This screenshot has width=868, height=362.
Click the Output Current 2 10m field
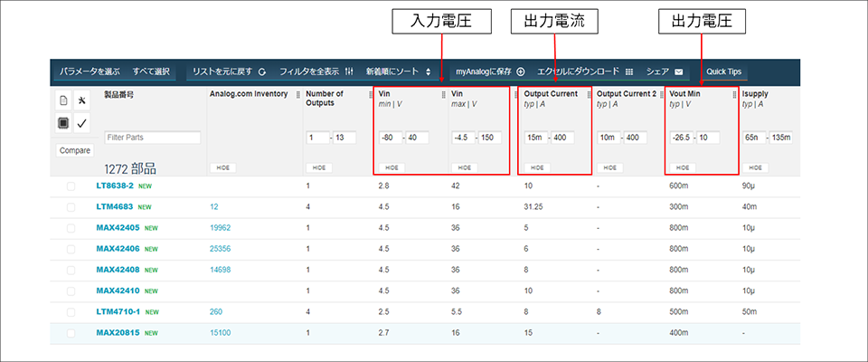point(609,138)
